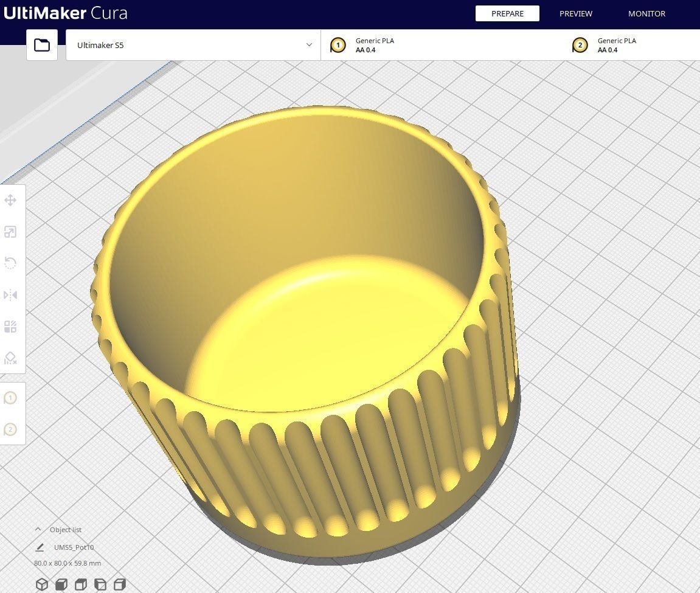Select the Move tool
700x593 pixels.
coord(10,200)
